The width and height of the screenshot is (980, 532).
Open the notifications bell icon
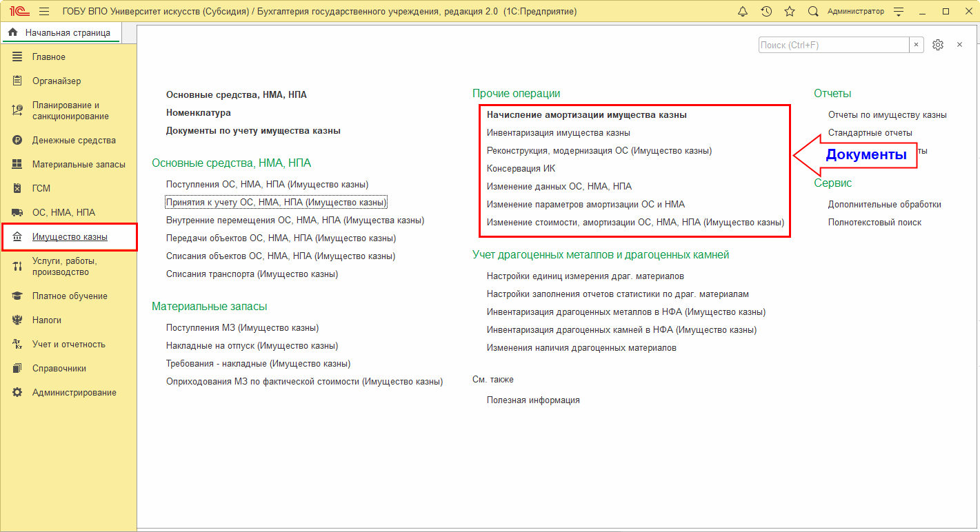[743, 12]
